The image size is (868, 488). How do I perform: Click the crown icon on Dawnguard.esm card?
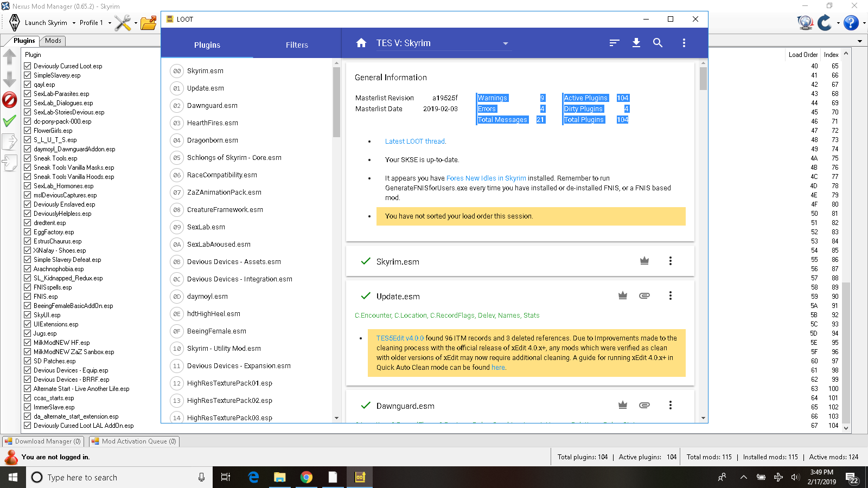623,405
